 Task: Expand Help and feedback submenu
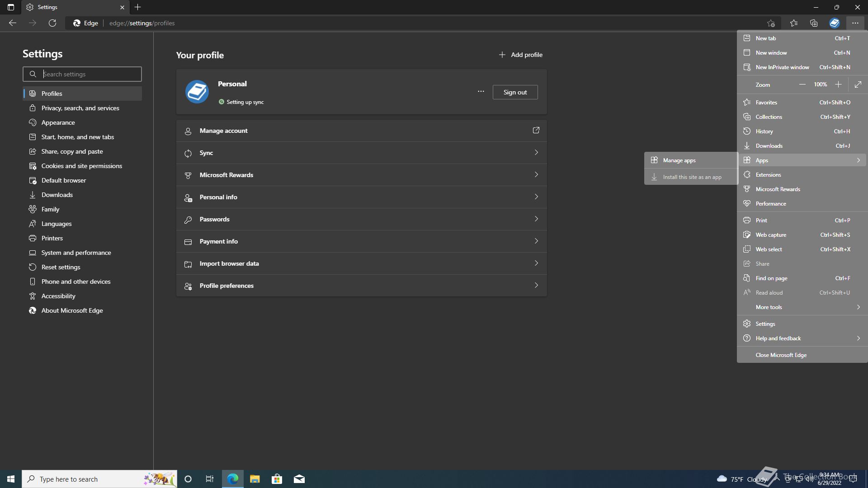pyautogui.click(x=802, y=338)
